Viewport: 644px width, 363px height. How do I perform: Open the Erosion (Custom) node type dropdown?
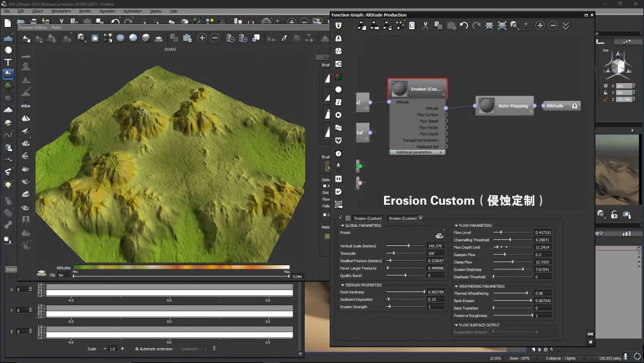point(420,218)
